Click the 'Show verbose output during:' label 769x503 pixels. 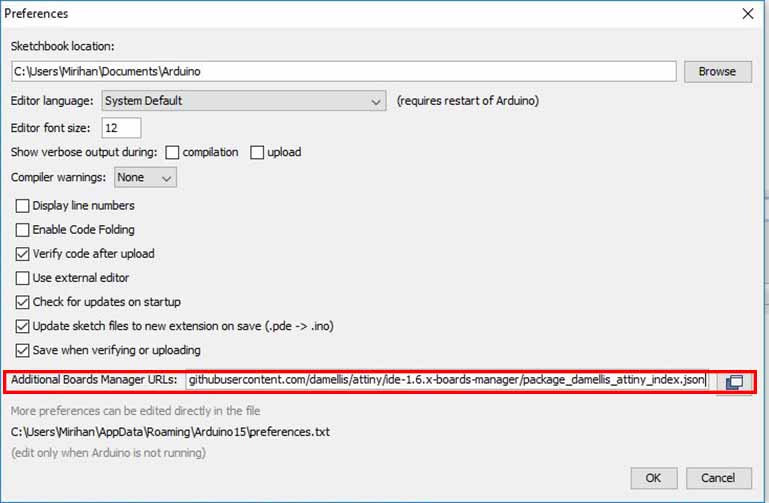pyautogui.click(x=84, y=152)
